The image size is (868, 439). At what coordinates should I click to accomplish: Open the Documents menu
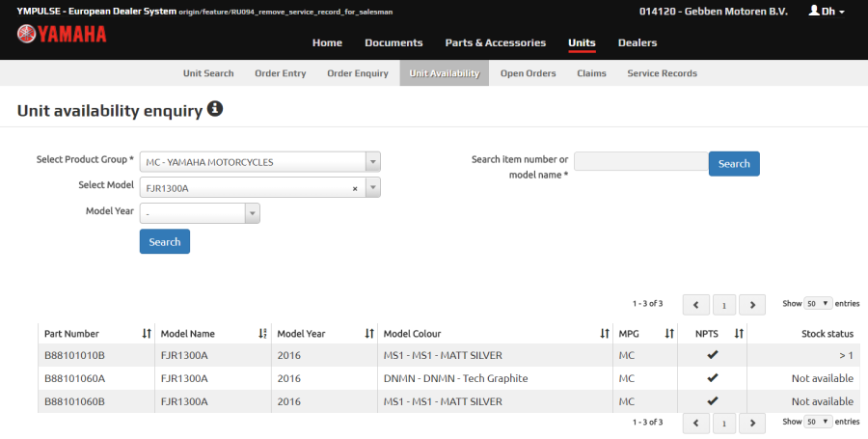[393, 42]
